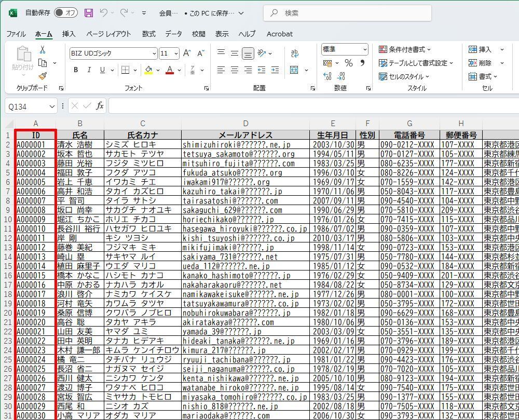The width and height of the screenshot is (519, 420).
Task: Click the Increase Indent icon
Action: (275, 70)
